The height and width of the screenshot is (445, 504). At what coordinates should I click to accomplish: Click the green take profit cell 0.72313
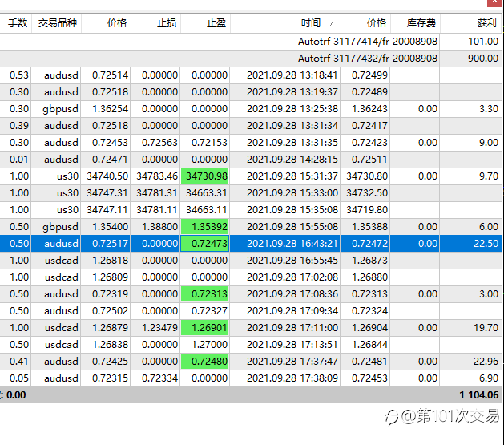[205, 294]
